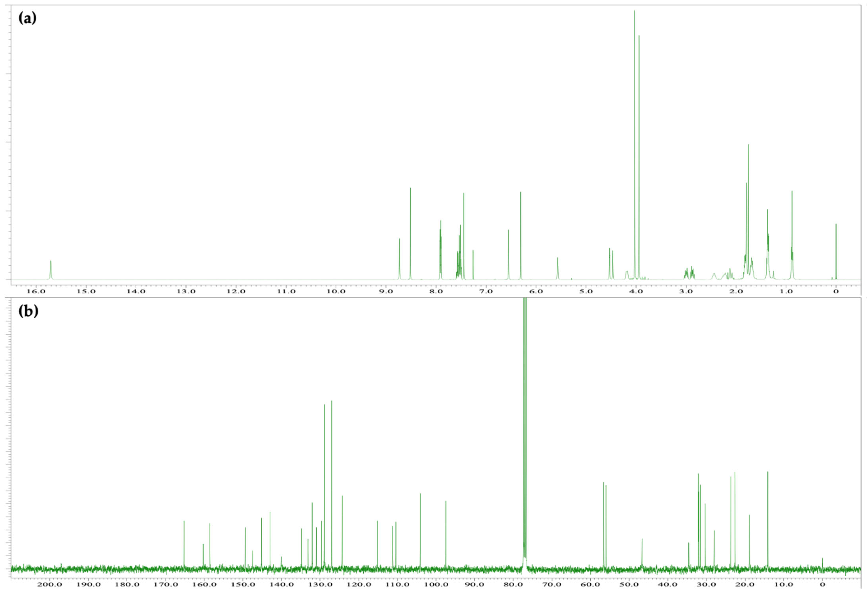
Task: Click the 50.0 axis label in spectrum (b)
Action: coord(629,584)
